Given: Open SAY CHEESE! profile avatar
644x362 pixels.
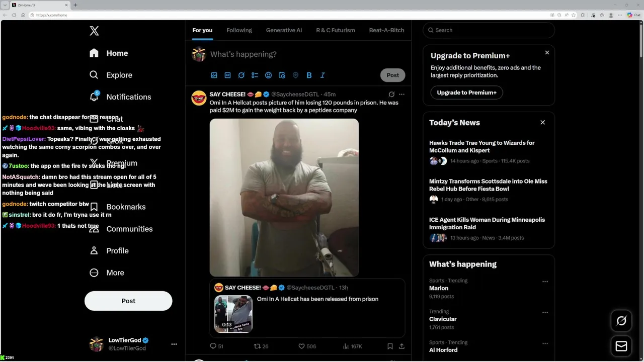Looking at the screenshot, I should (x=199, y=98).
